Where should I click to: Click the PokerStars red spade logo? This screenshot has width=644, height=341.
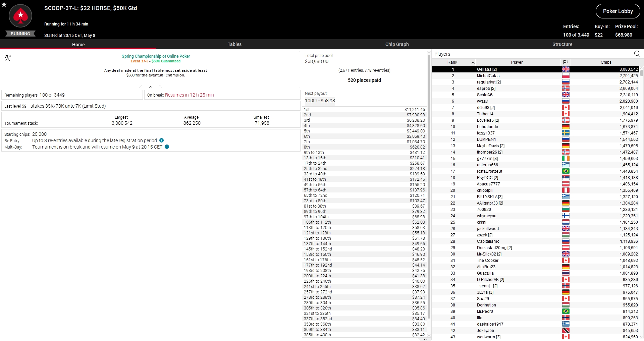[20, 16]
